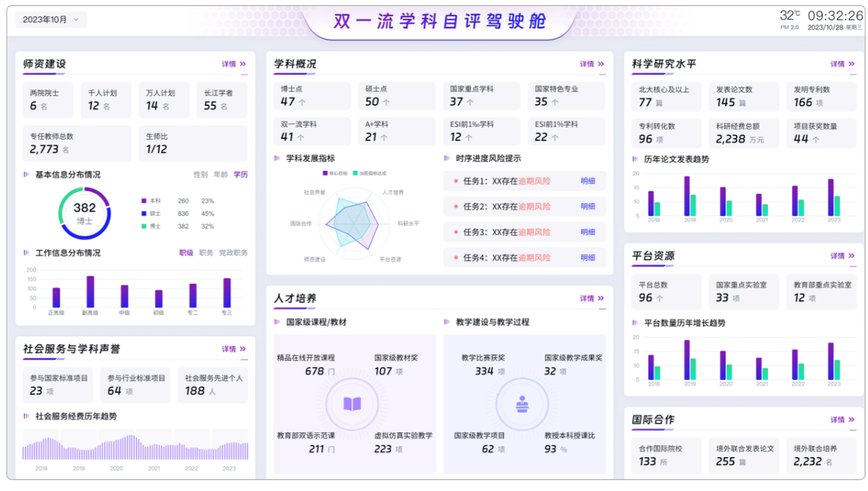The image size is (868, 491).
Task: Click the A+学科 count card
Action: (397, 131)
